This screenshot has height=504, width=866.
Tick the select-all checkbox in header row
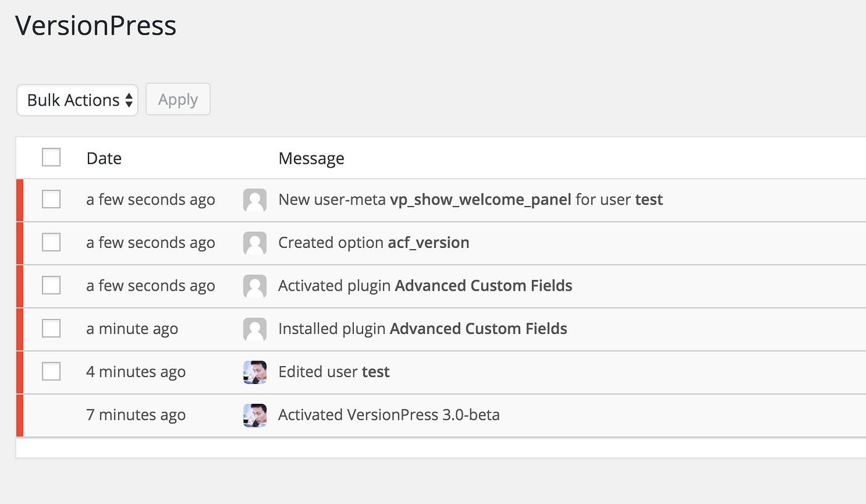pos(51,157)
